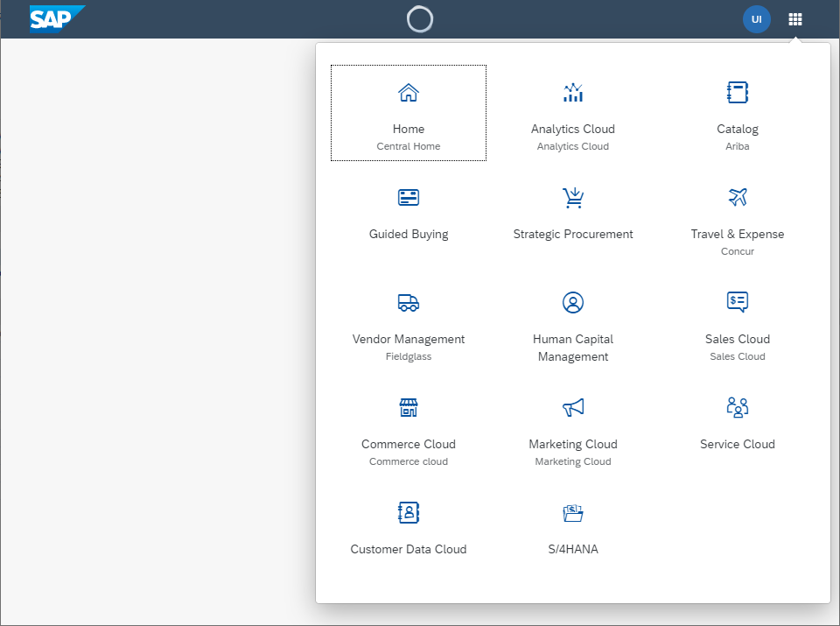This screenshot has height=626, width=840.
Task: Open the UI user avatar menu
Action: (756, 19)
